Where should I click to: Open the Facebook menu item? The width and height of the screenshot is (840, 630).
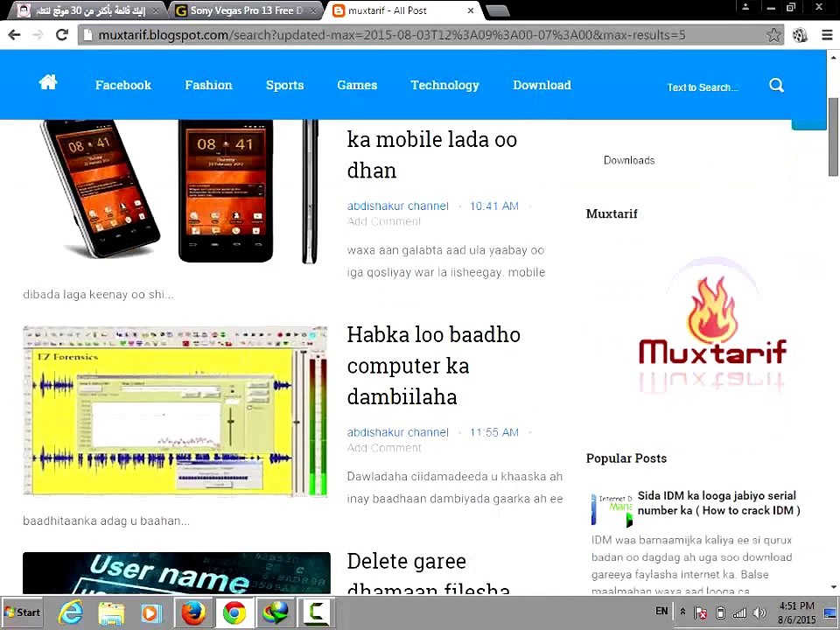point(123,85)
